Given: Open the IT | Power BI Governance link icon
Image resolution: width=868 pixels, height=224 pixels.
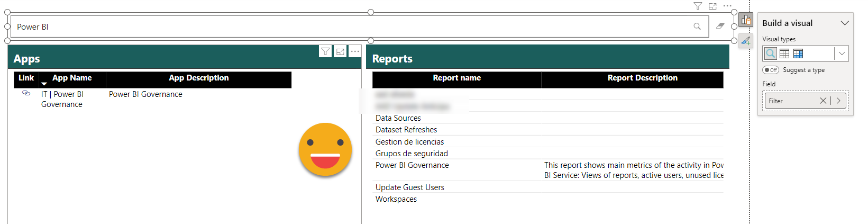Looking at the screenshot, I should pyautogui.click(x=26, y=93).
